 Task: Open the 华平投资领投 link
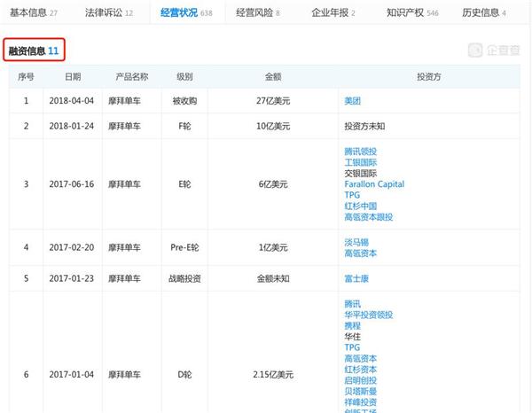tap(369, 315)
